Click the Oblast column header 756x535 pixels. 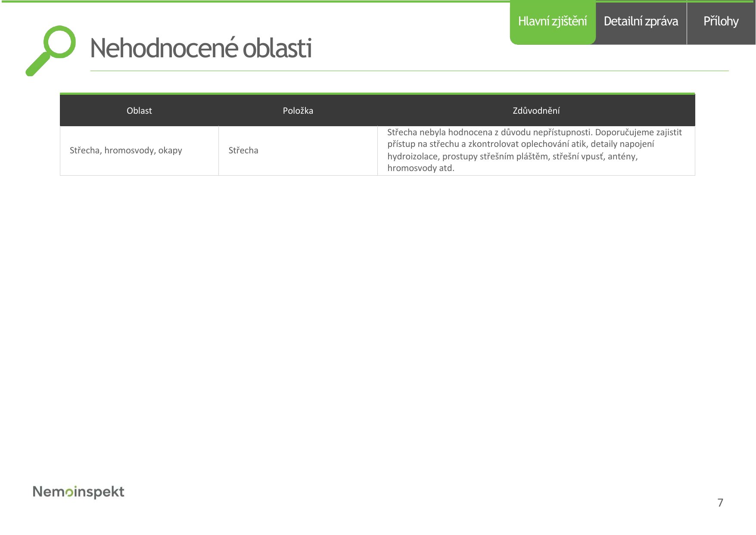[x=139, y=111]
